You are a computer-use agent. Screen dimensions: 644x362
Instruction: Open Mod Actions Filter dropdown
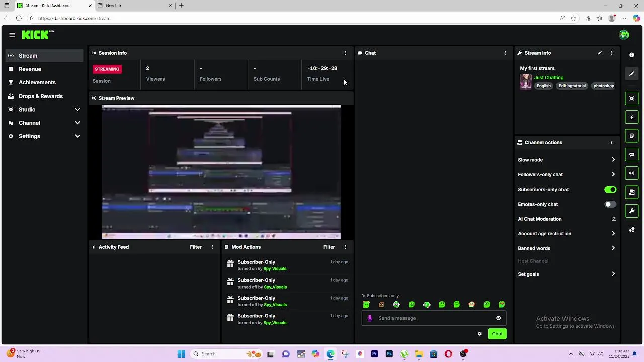pyautogui.click(x=329, y=247)
